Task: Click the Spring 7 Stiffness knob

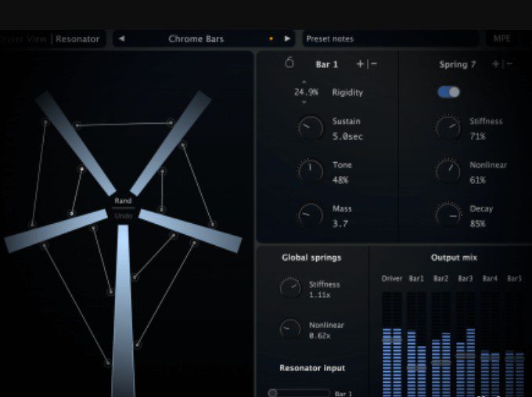Action: [x=448, y=128]
